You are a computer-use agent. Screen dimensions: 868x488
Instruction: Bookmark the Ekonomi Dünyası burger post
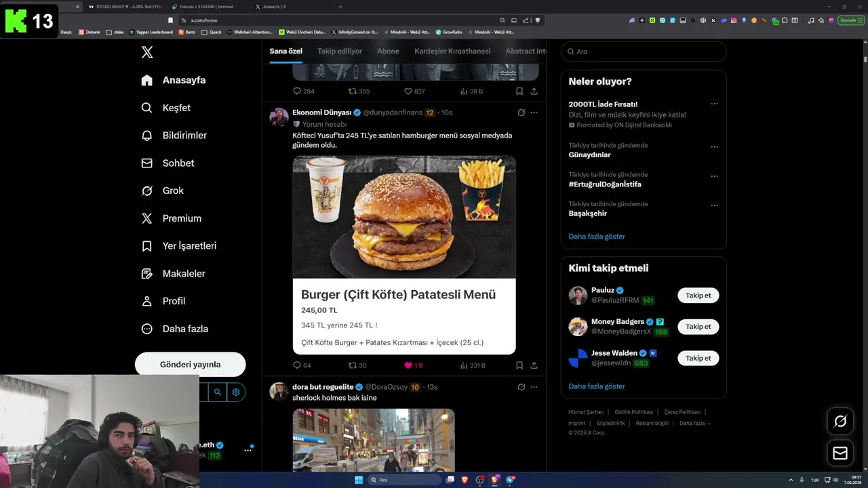[519, 365]
